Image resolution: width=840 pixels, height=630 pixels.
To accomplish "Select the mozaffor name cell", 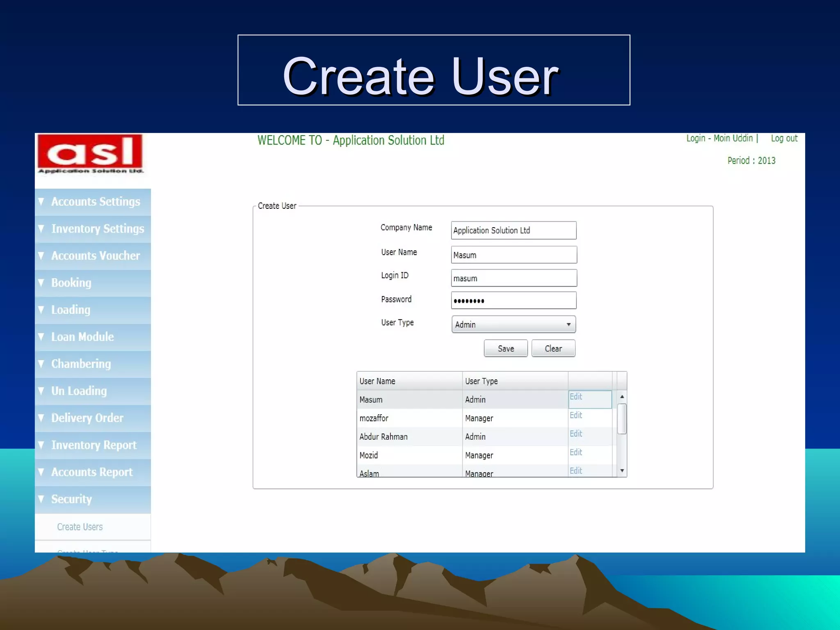I will [410, 418].
